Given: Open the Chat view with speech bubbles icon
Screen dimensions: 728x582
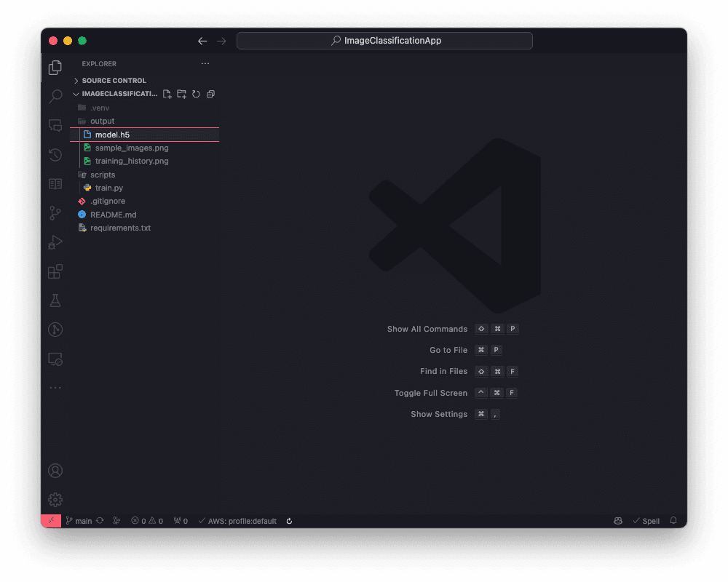Looking at the screenshot, I should (55, 125).
